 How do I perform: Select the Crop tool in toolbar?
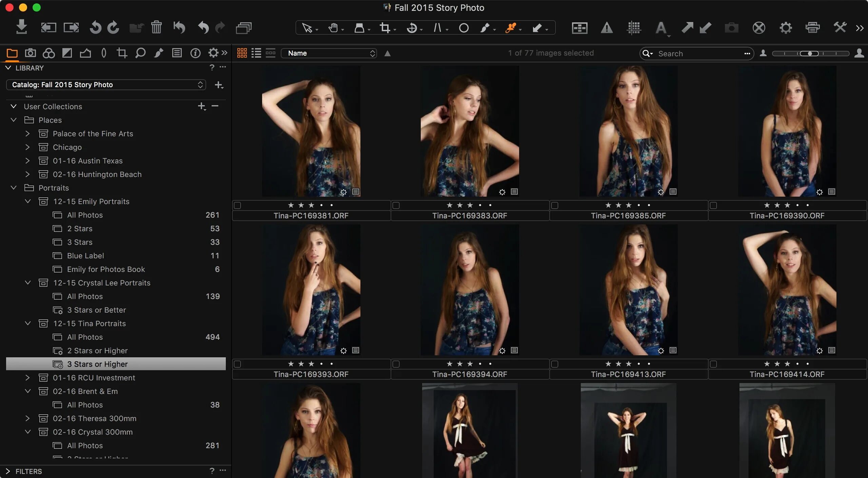385,28
